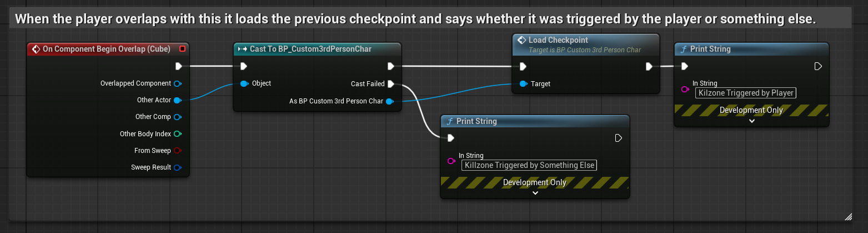Click the Sweep Result output pin

(x=178, y=167)
